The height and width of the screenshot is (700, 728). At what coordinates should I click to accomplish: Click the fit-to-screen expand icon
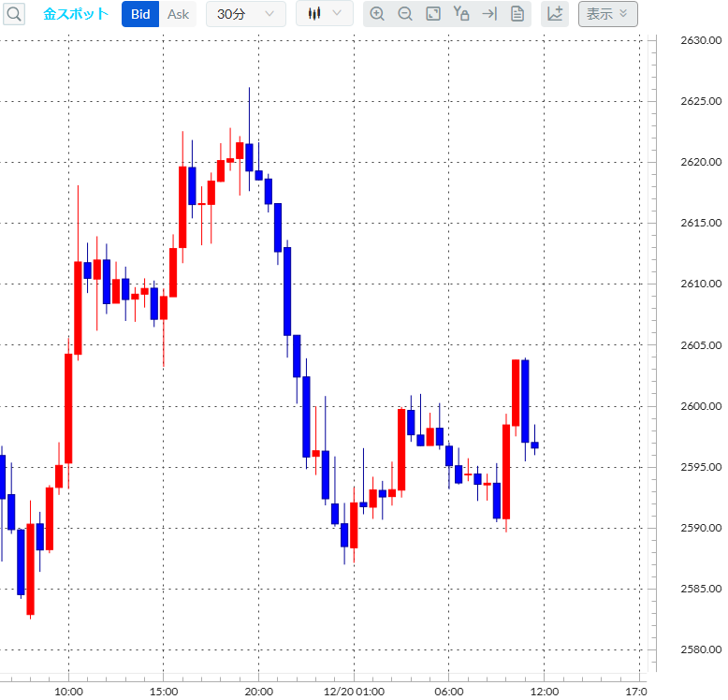pos(433,14)
